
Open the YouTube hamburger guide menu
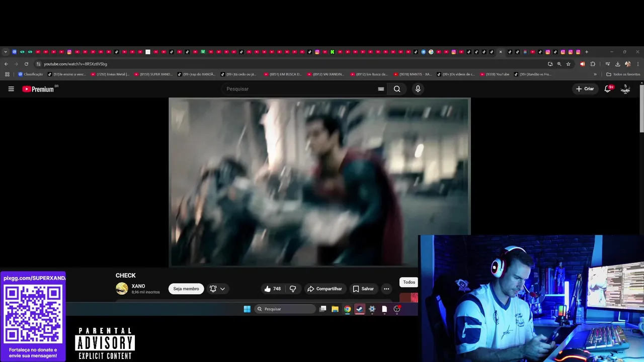pos(11,89)
